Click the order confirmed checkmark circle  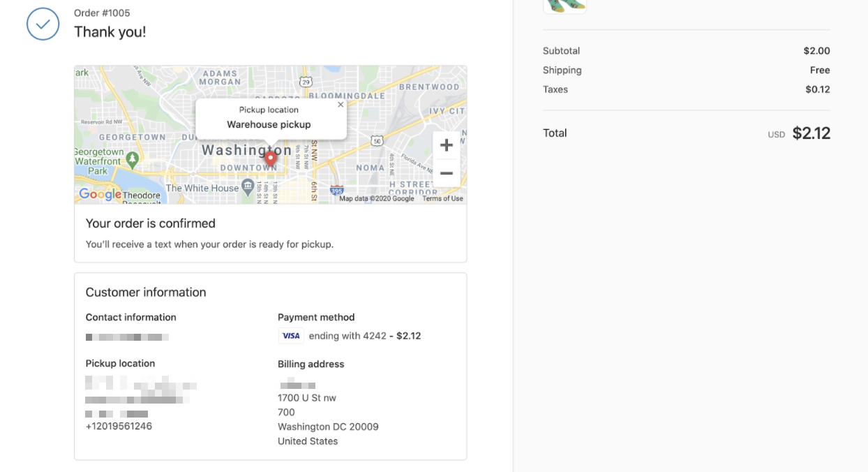(43, 24)
